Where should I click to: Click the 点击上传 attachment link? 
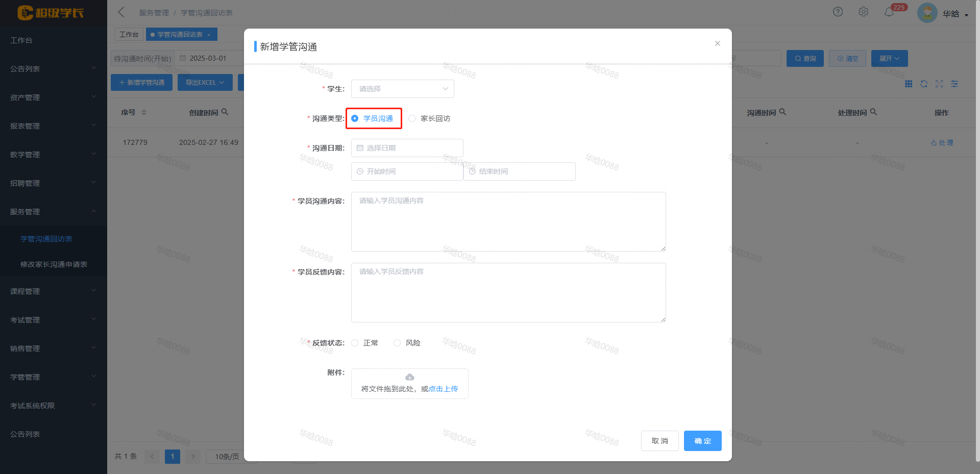(443, 389)
